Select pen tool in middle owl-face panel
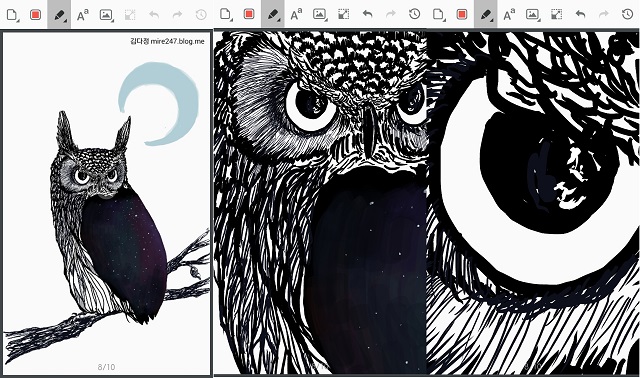640x378 pixels. point(273,14)
